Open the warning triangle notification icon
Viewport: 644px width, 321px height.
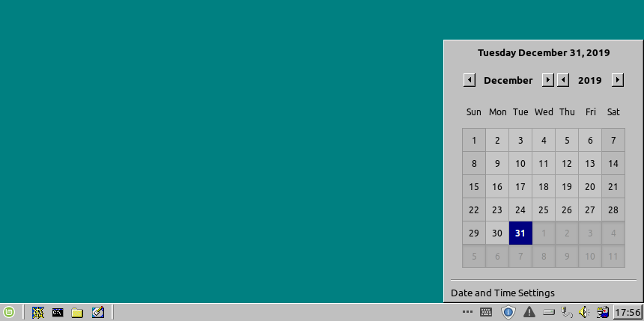[x=529, y=312]
